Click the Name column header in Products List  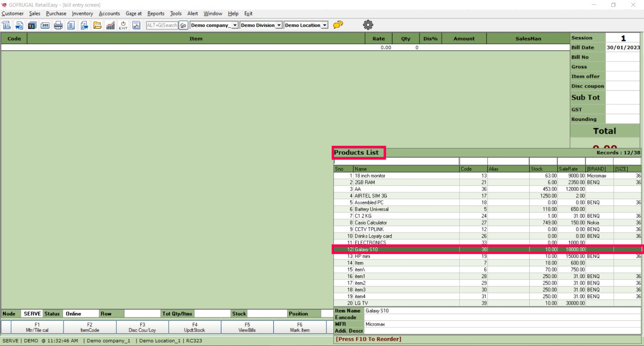click(x=406, y=169)
